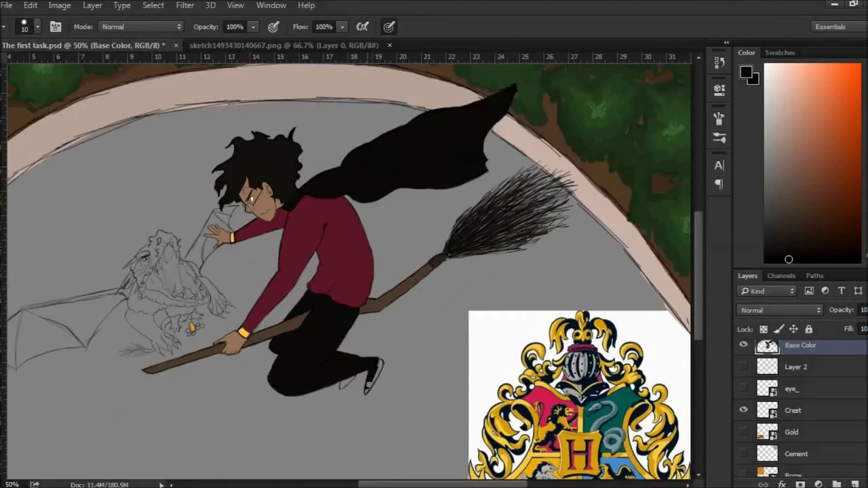Open the Image menu
Image resolution: width=868 pixels, height=488 pixels.
click(59, 5)
